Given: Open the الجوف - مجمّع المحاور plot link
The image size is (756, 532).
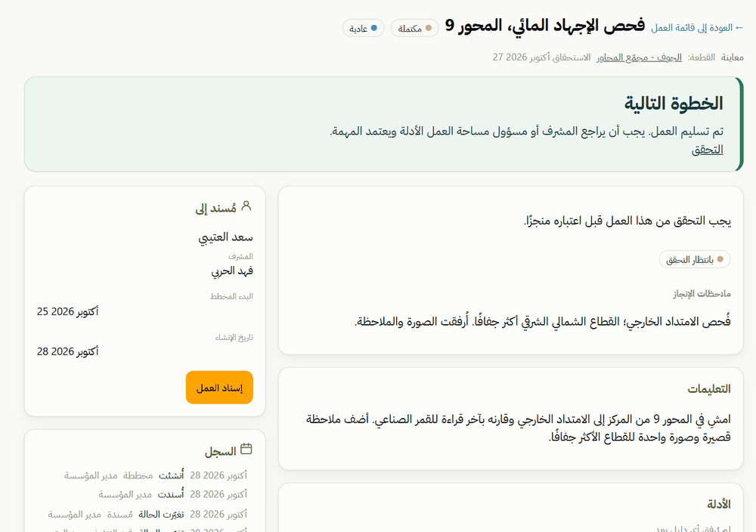Looking at the screenshot, I should (x=639, y=57).
